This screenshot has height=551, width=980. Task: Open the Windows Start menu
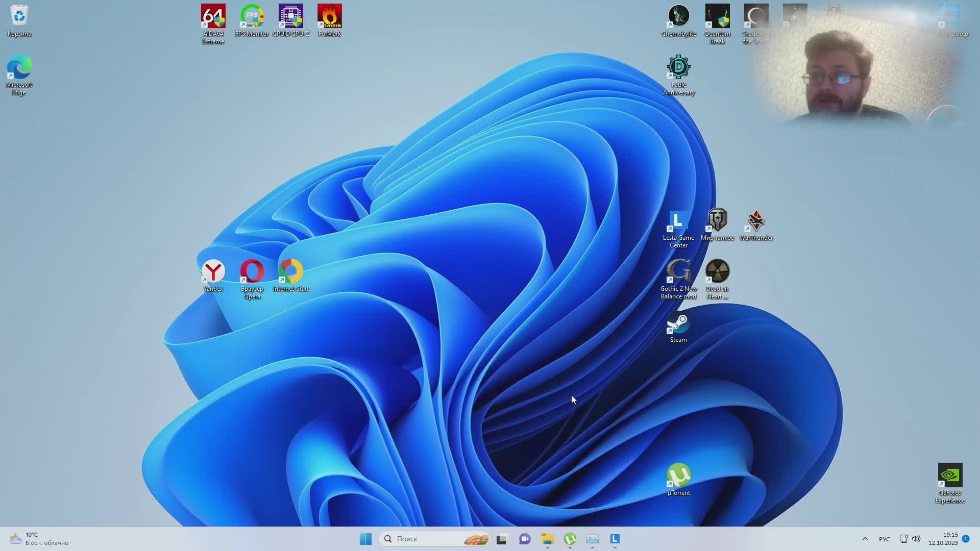pyautogui.click(x=365, y=539)
